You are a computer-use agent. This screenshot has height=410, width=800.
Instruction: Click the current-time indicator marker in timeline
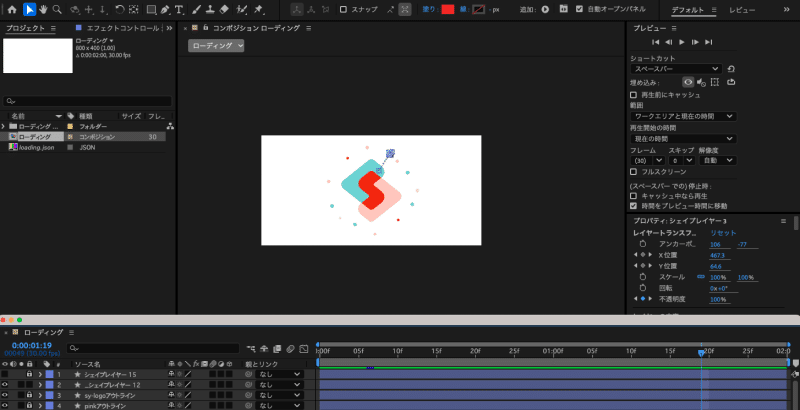coord(701,352)
